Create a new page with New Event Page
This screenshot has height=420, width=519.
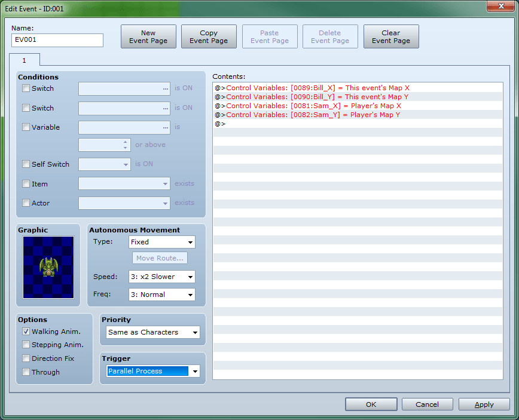(x=148, y=36)
